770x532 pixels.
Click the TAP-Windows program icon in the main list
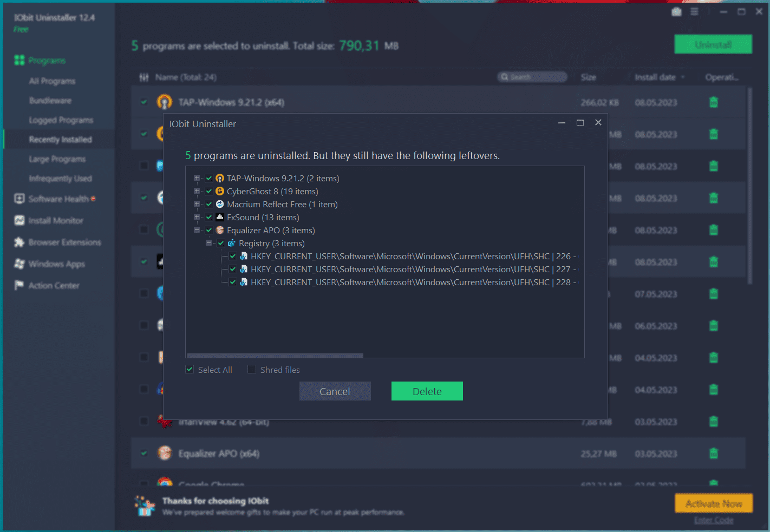pos(165,102)
